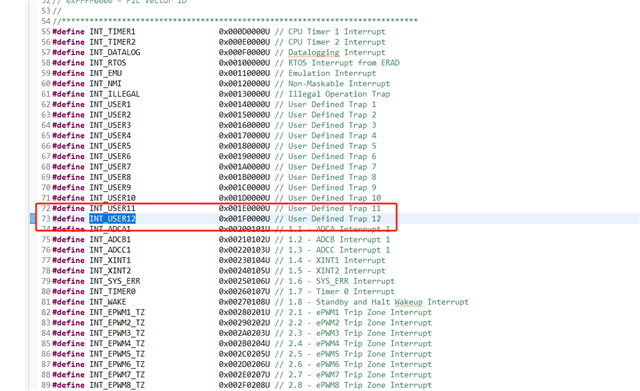Screen dimensions: 640x391
Task: Click the RTOS Interrupt from ERAD comment
Action: (x=344, y=63)
